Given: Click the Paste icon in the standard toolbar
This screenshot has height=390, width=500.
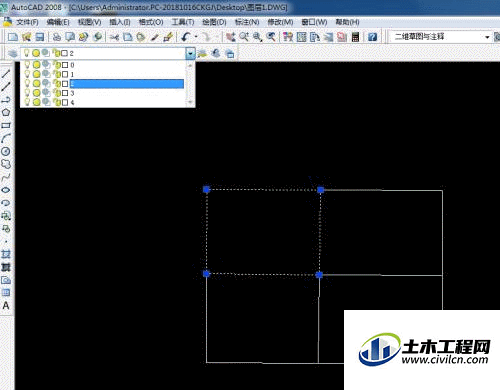Looking at the screenshot, I should point(141,37).
